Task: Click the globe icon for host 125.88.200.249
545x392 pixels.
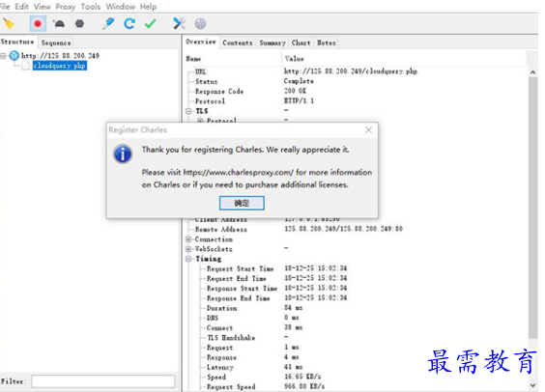Action: click(14, 55)
